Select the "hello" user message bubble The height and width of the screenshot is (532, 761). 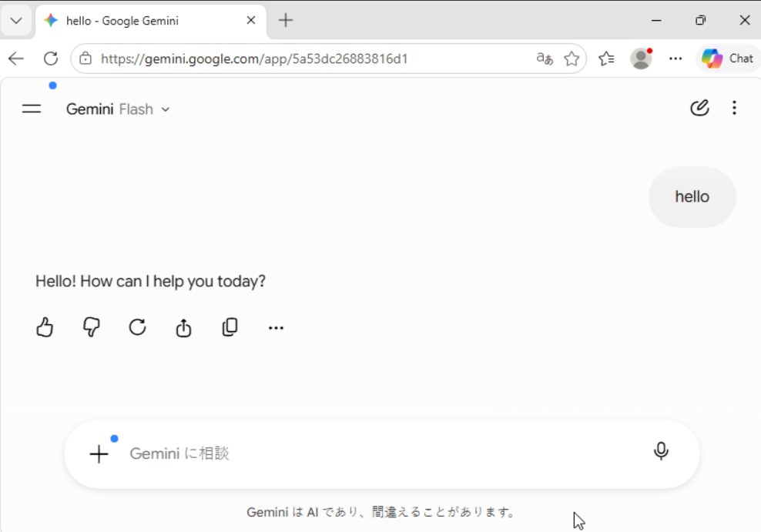coord(692,197)
